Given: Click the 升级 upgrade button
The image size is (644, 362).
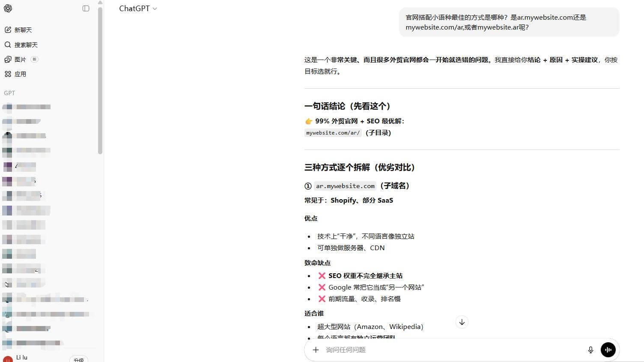Looking at the screenshot, I should point(79,359).
